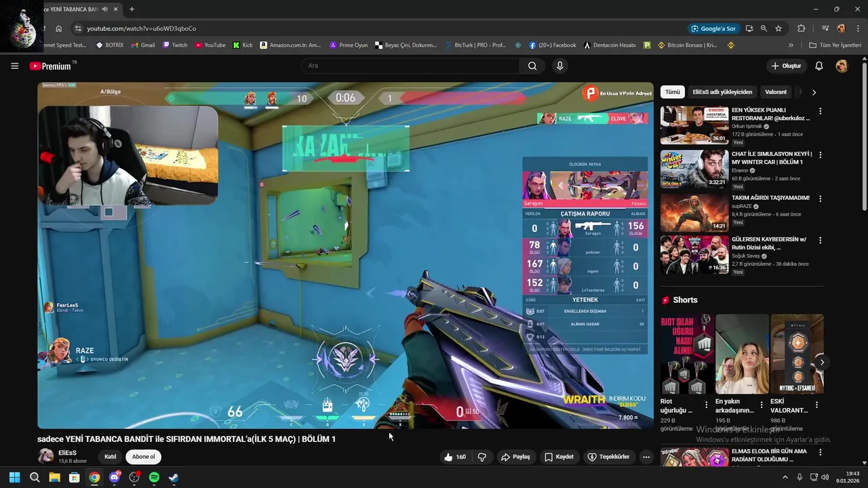
Task: Expand the hidden bookmarks overflow chevron
Action: click(x=791, y=45)
